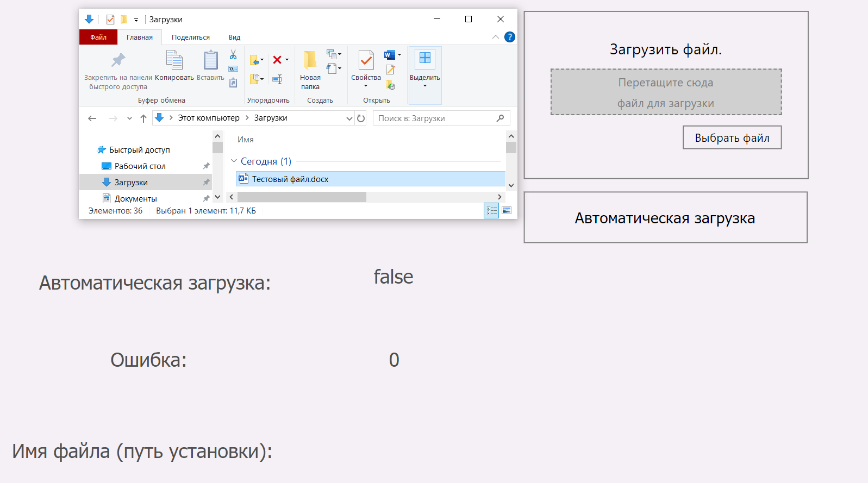Click the file list horizontal scrollbar thumb
The image size is (868, 483).
point(302,197)
